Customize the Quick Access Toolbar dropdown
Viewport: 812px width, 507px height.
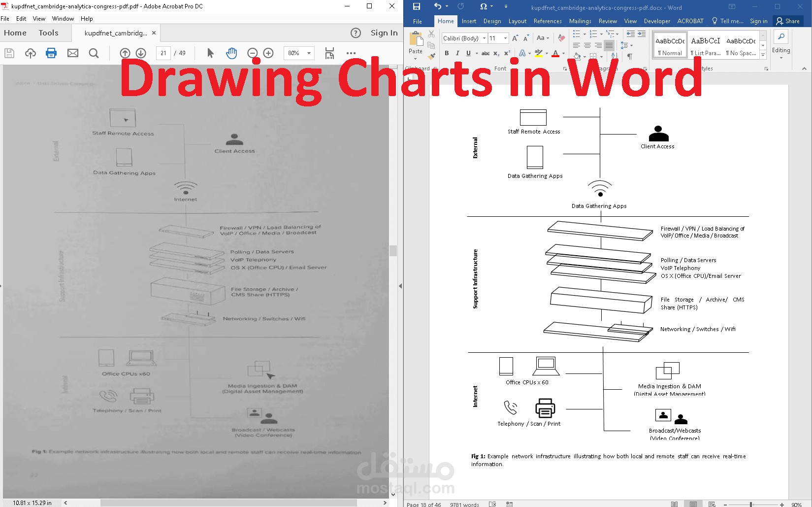coord(506,6)
